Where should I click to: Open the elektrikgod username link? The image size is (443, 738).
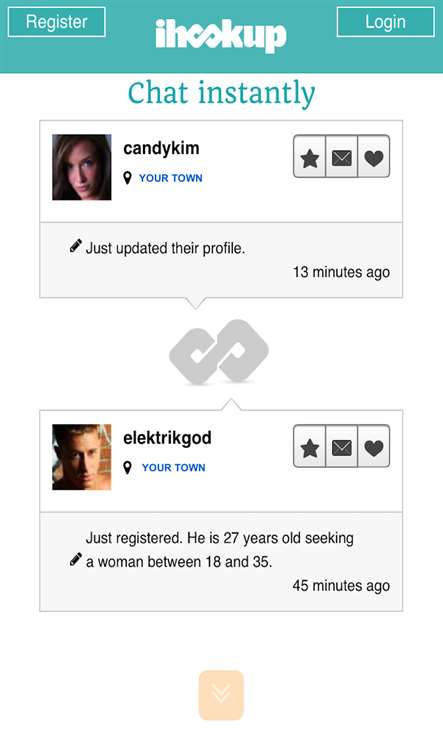(167, 438)
